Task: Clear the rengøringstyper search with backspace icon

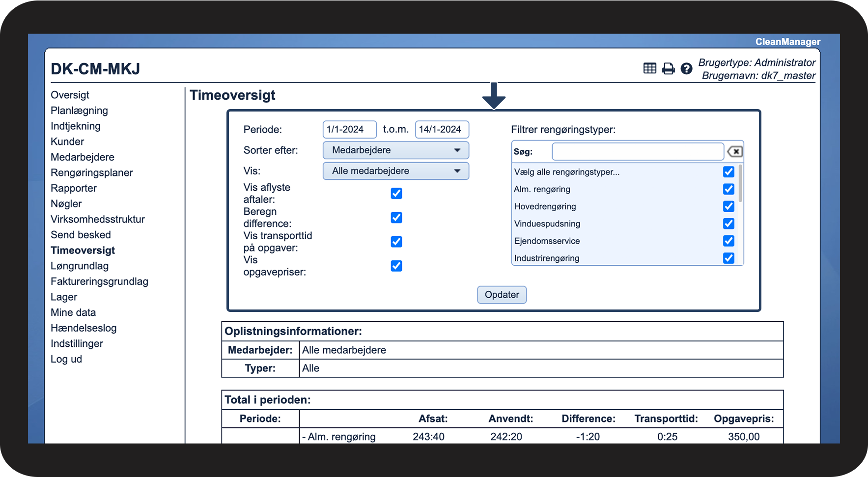Action: [x=735, y=151]
